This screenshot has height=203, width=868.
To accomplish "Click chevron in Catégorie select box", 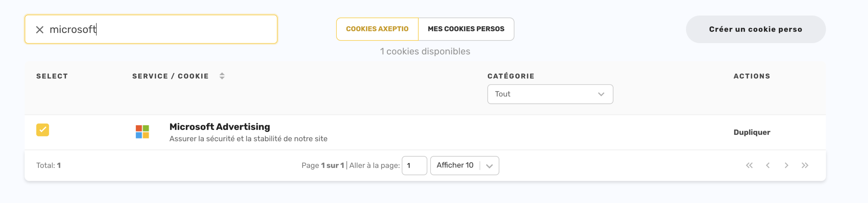I will 601,94.
